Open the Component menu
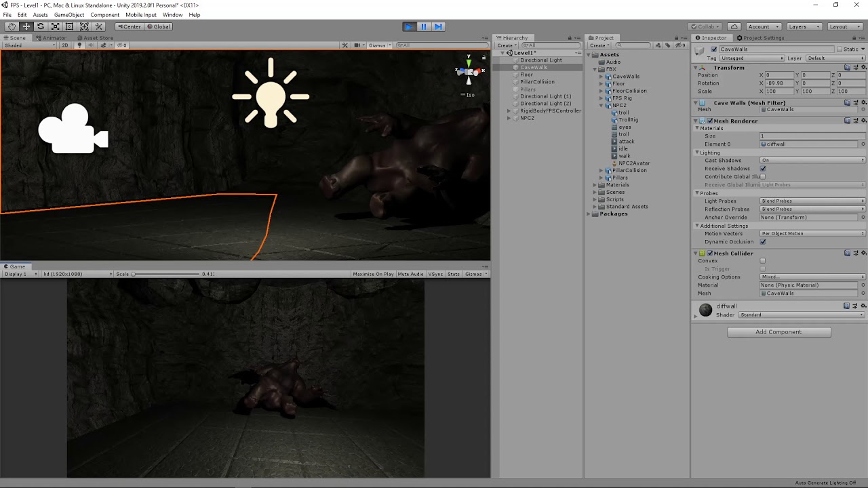 [104, 15]
